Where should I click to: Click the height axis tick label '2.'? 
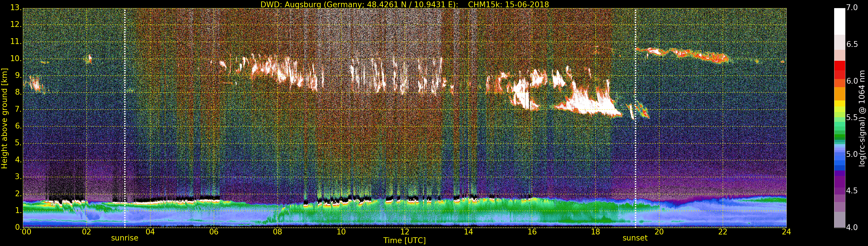pyautogui.click(x=18, y=193)
